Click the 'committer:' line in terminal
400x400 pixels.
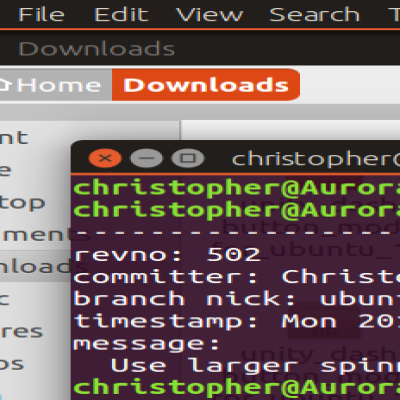(x=237, y=277)
